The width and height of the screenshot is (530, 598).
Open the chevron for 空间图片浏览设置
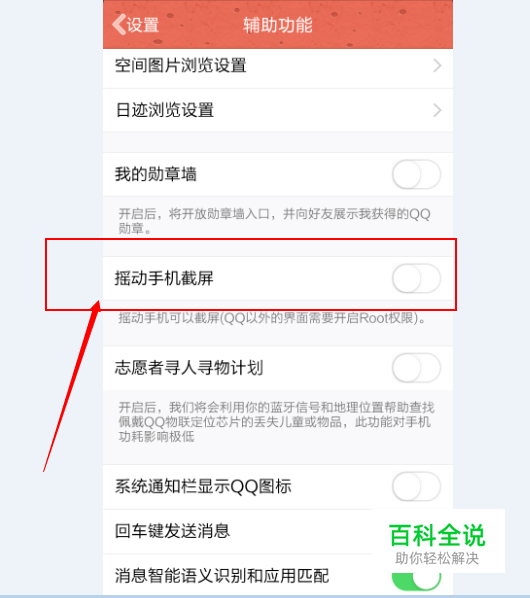[437, 66]
